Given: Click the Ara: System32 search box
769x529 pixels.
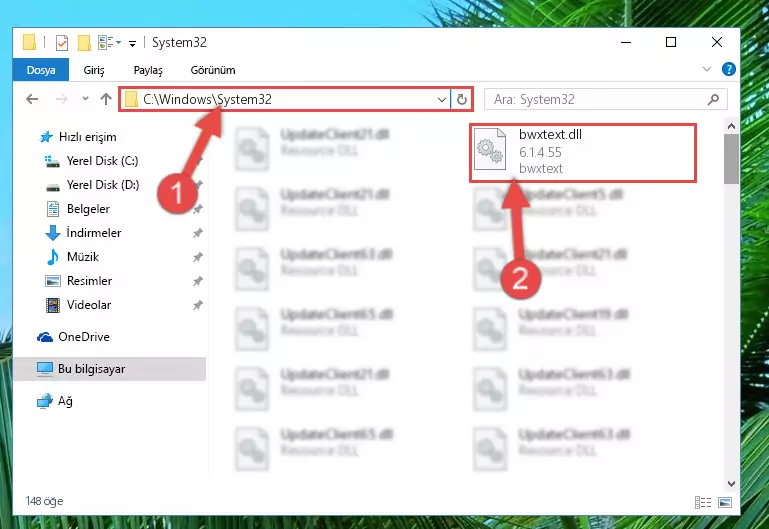Looking at the screenshot, I should (x=605, y=100).
